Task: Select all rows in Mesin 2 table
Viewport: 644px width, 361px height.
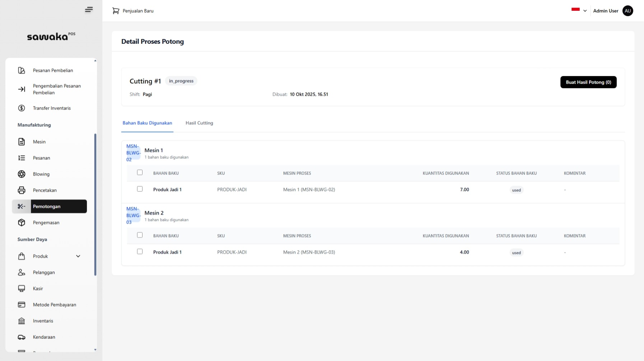Action: coord(140,235)
